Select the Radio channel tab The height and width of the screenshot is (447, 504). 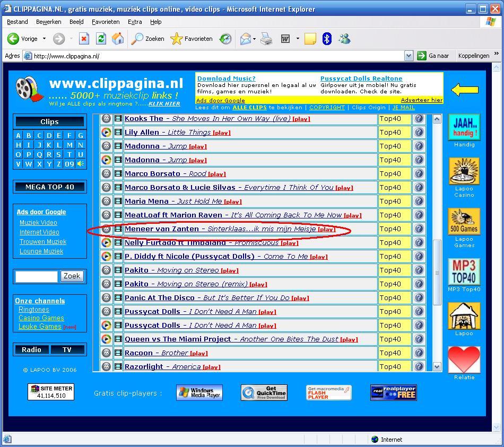(x=31, y=349)
